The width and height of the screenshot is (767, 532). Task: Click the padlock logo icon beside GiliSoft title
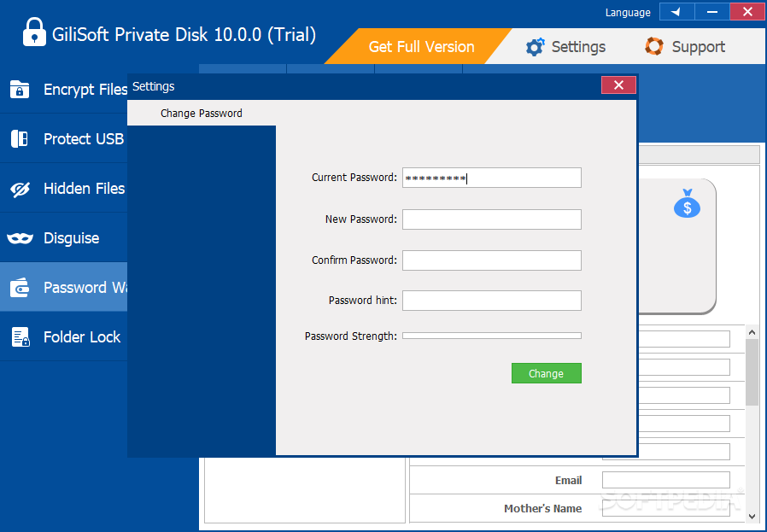34,32
